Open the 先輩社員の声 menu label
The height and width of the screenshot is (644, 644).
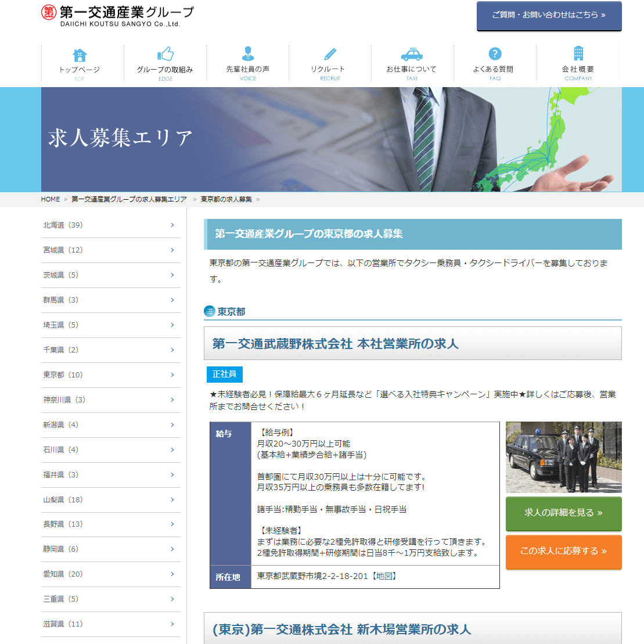click(247, 69)
